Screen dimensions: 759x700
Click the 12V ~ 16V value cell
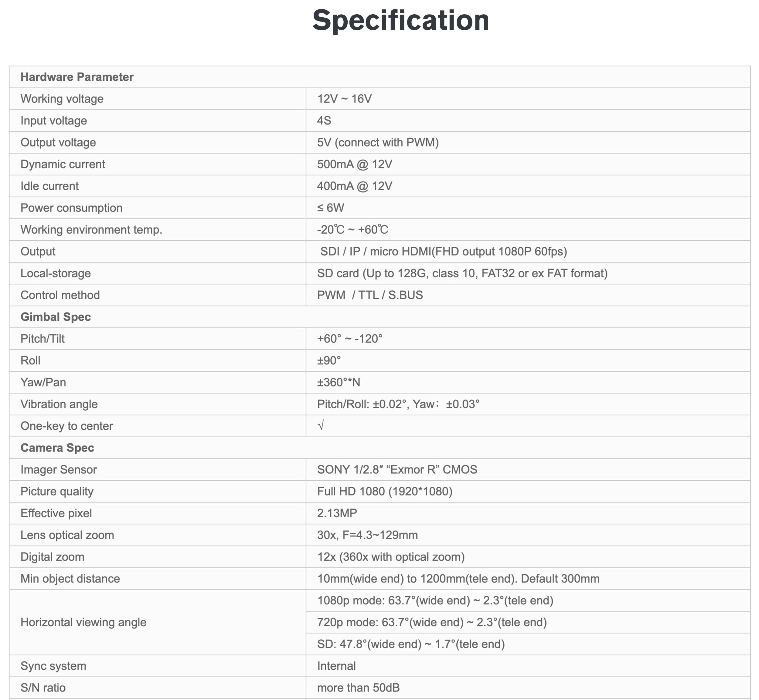(344, 99)
